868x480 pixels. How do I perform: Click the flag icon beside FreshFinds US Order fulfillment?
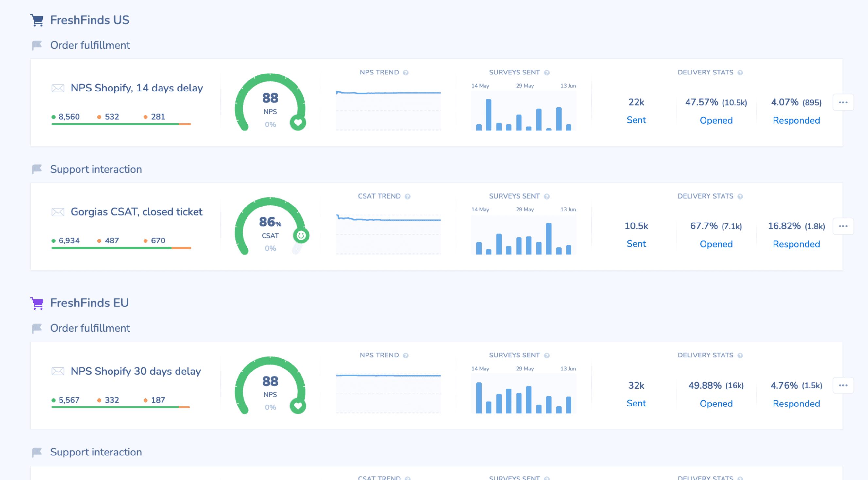click(x=37, y=45)
